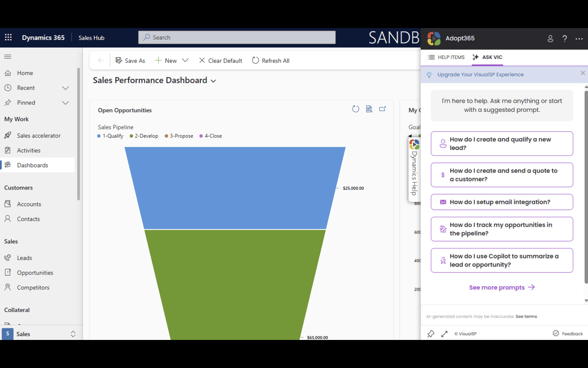588x368 pixels.
Task: Click the back arrow in command bar
Action: tap(101, 60)
